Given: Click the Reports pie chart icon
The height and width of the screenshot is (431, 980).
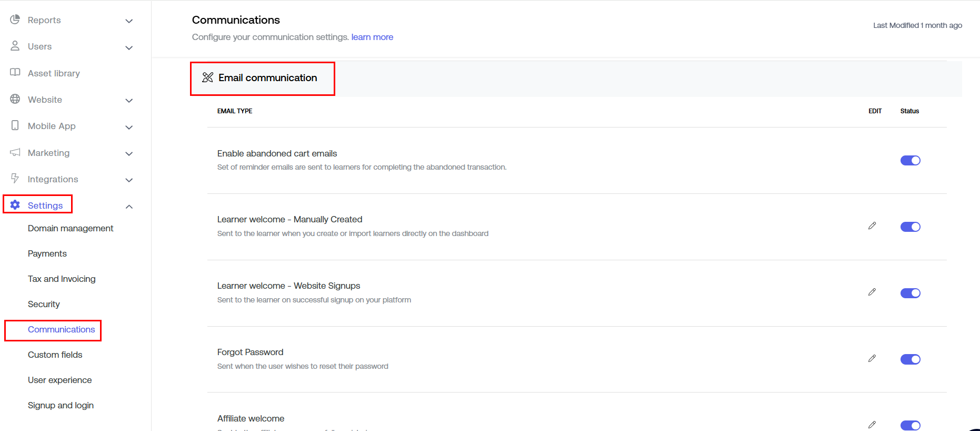Looking at the screenshot, I should (x=15, y=20).
